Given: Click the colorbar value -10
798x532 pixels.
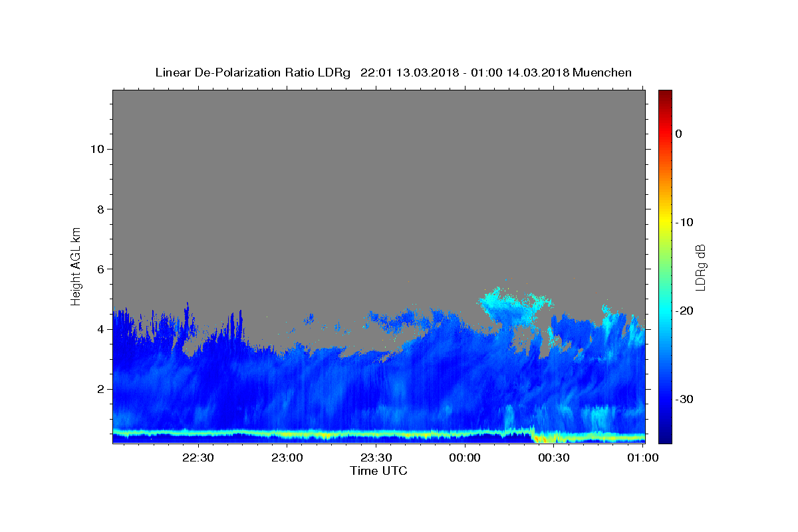Looking at the screenshot, I should coord(685,222).
